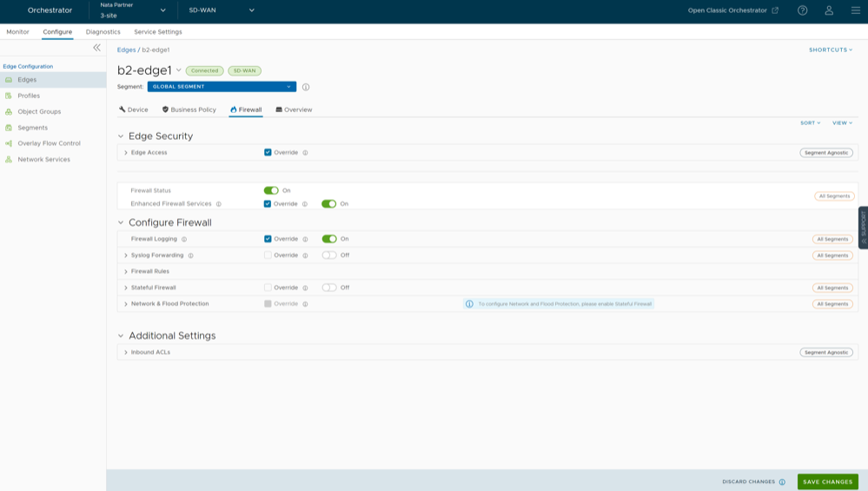The width and height of the screenshot is (868, 491).
Task: Turn off the Firewall Status toggle
Action: pos(271,190)
